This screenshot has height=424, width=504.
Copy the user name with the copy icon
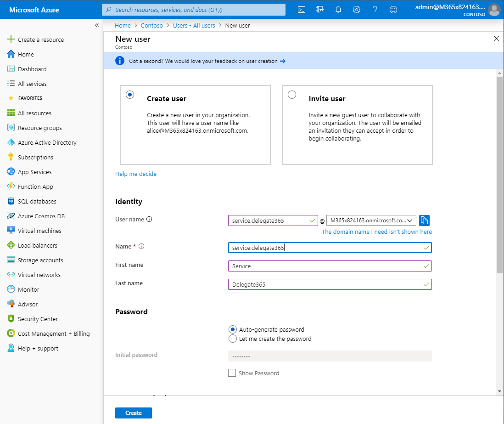pos(424,220)
